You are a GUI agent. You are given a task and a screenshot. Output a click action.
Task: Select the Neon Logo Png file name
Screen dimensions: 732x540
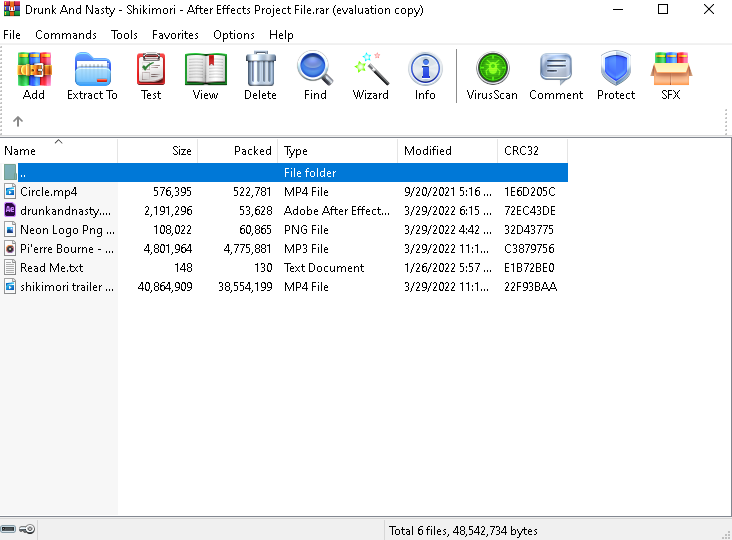pos(67,230)
